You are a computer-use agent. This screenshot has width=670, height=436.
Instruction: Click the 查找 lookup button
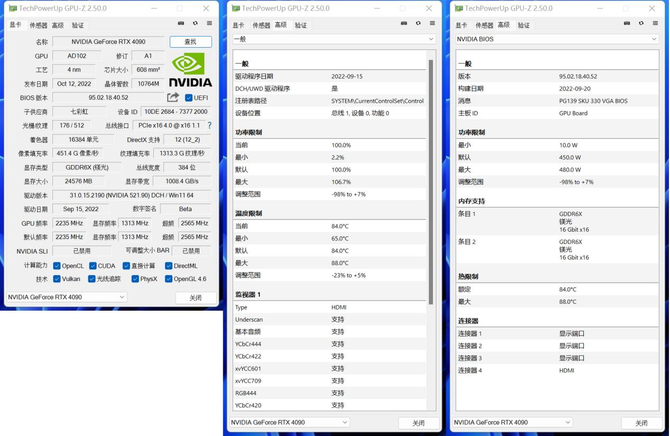(x=191, y=41)
